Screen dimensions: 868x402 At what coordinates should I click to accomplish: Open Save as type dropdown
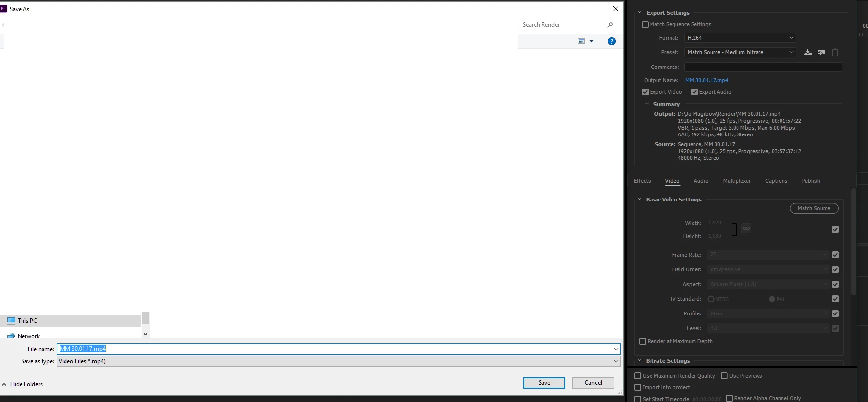pos(339,361)
